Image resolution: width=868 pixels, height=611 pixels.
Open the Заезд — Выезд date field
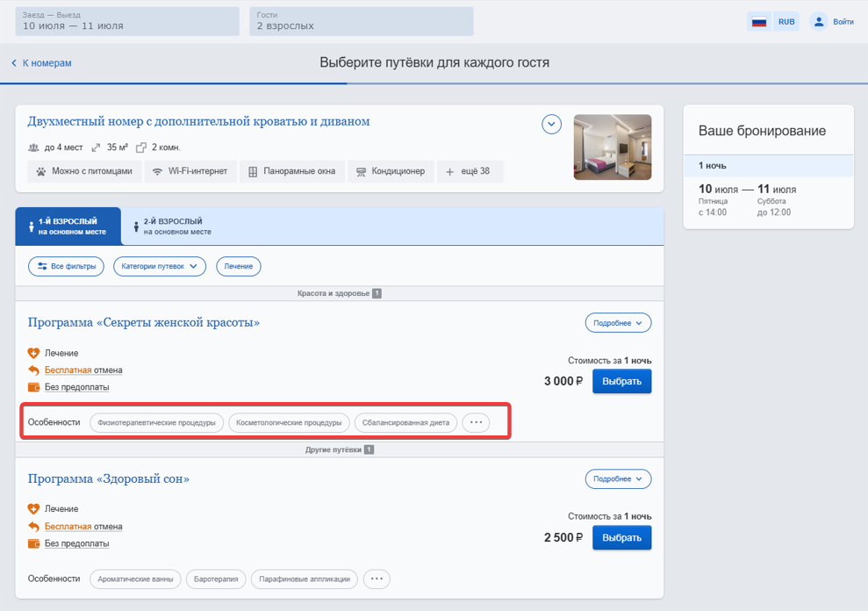127,21
